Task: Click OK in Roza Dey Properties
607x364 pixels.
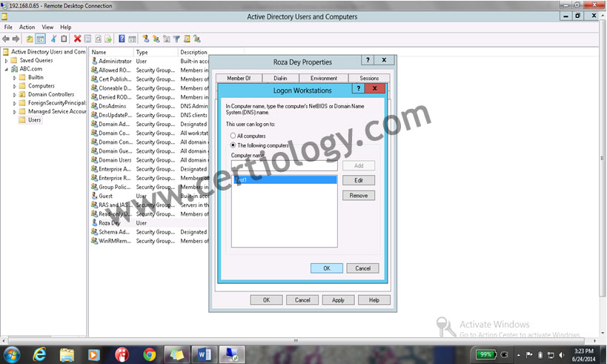Action: (266, 300)
